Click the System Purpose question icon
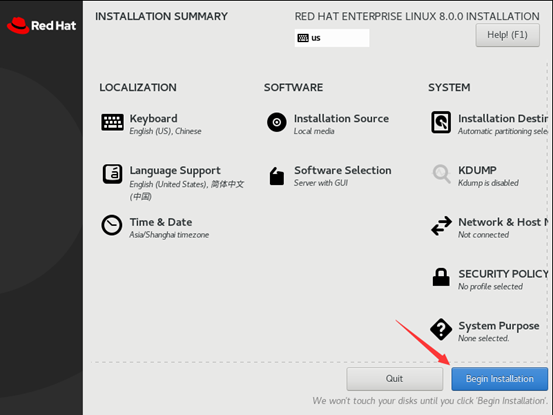The width and height of the screenshot is (553, 415). [x=441, y=329]
